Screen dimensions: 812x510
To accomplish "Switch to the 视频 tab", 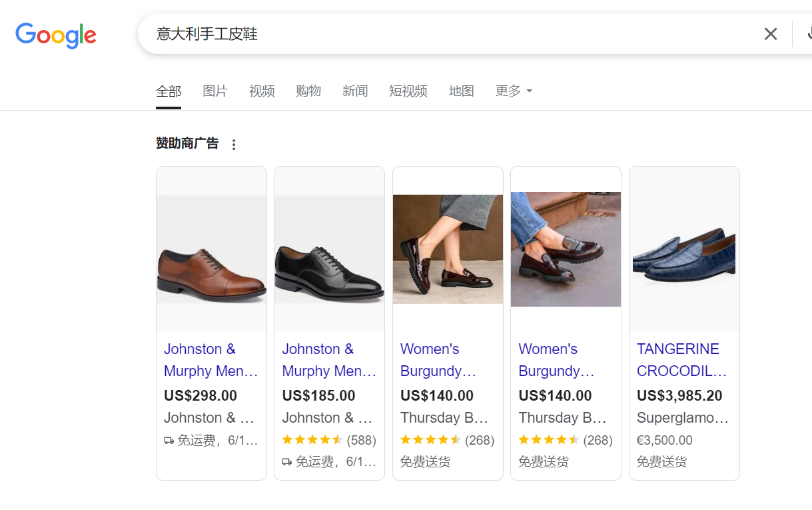I will (262, 91).
